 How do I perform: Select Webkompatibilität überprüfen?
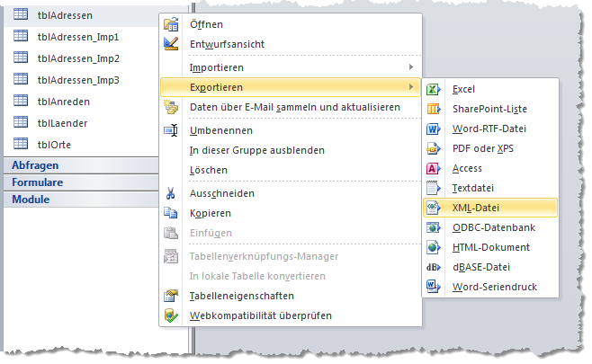[291, 315]
